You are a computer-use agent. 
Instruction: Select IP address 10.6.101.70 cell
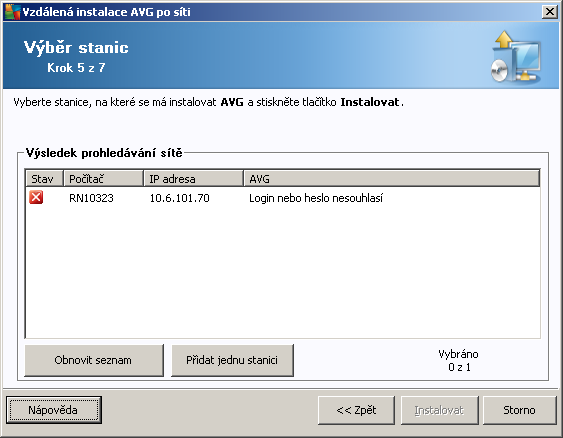180,198
